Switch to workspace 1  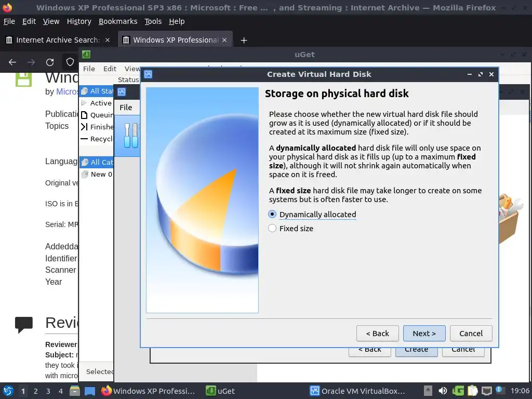pos(23,391)
